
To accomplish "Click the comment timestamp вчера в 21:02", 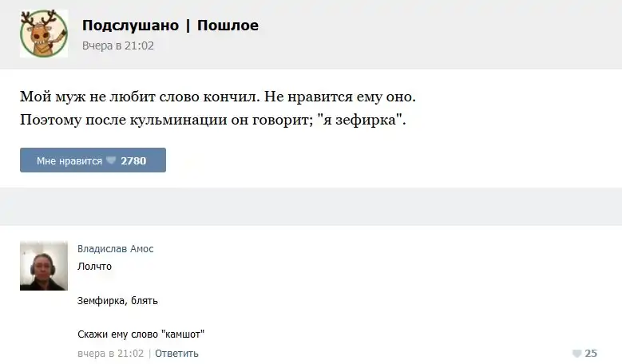I will click(110, 353).
